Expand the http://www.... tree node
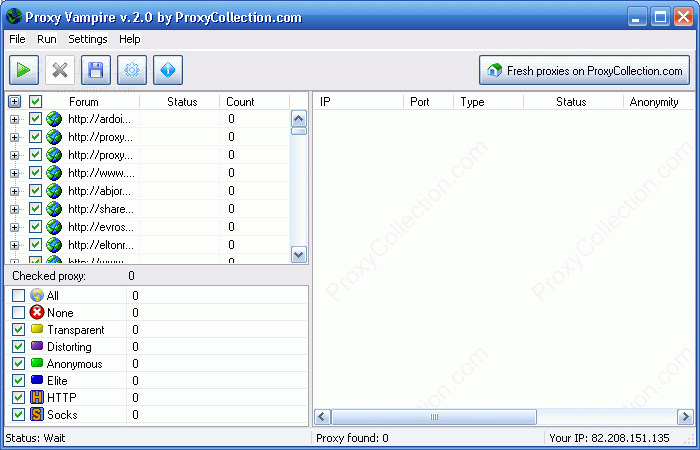700x450 pixels. [14, 173]
